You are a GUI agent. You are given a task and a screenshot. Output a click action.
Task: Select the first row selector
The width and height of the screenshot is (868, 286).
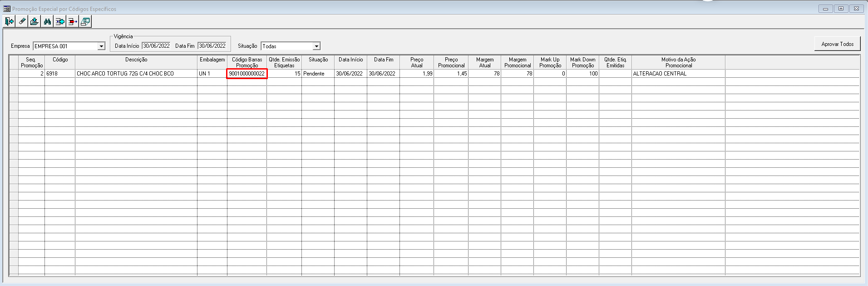coord(14,74)
